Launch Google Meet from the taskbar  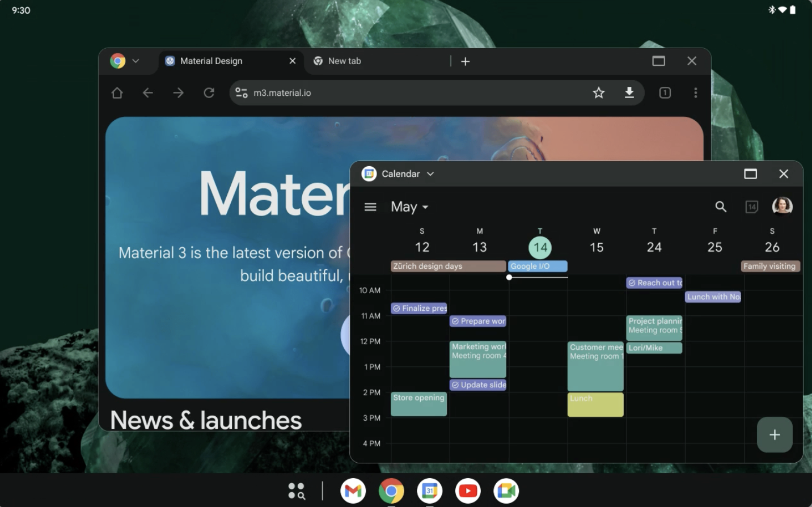pos(506,491)
